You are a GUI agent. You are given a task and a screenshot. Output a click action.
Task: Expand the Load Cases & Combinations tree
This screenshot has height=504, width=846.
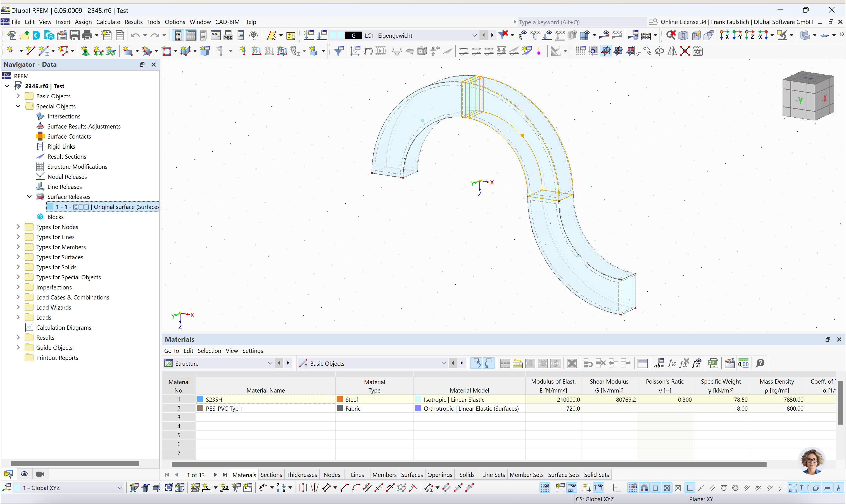point(18,297)
